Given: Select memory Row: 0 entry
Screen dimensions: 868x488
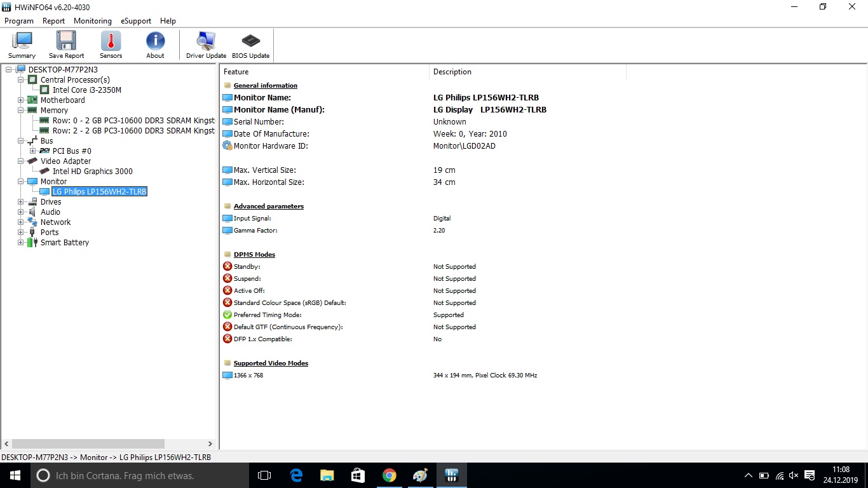Looking at the screenshot, I should pyautogui.click(x=133, y=121).
